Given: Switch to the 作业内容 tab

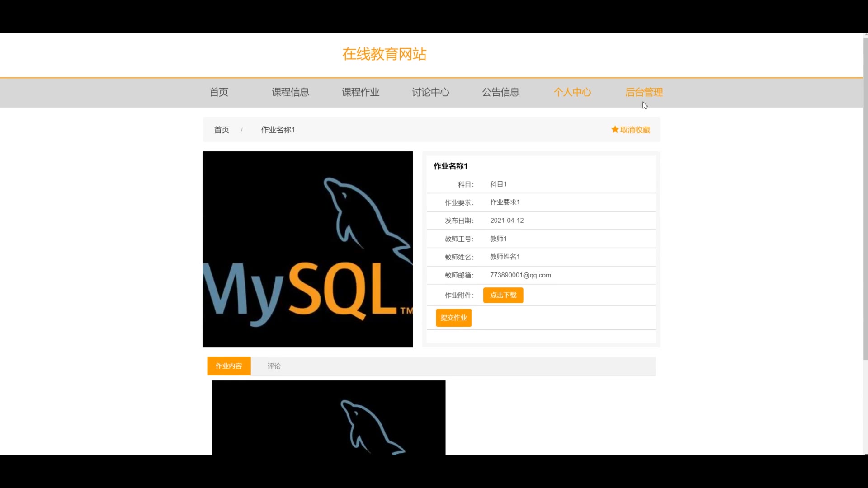Looking at the screenshot, I should (229, 366).
